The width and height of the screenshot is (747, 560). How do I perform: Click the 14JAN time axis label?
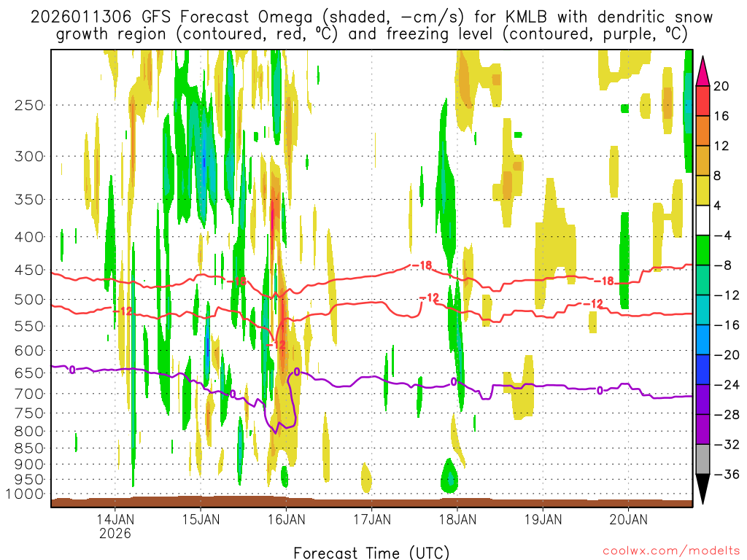click(x=115, y=519)
